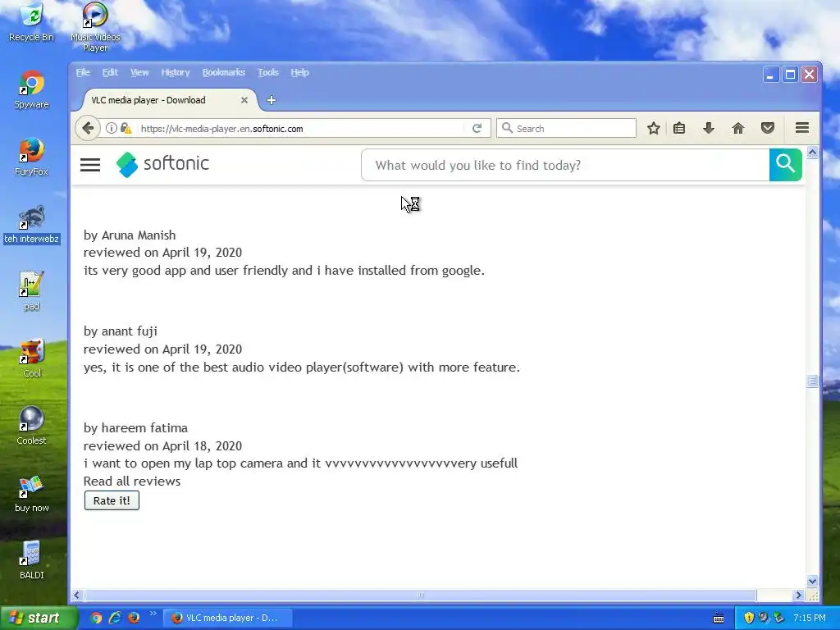
Task: Open the Recycle Bin desktop icon
Action: [31, 22]
